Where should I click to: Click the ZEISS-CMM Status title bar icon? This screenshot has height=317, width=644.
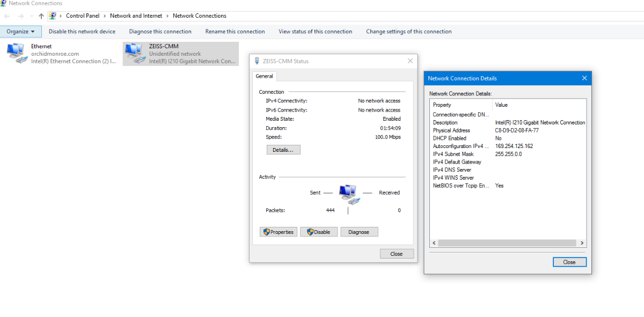[256, 61]
